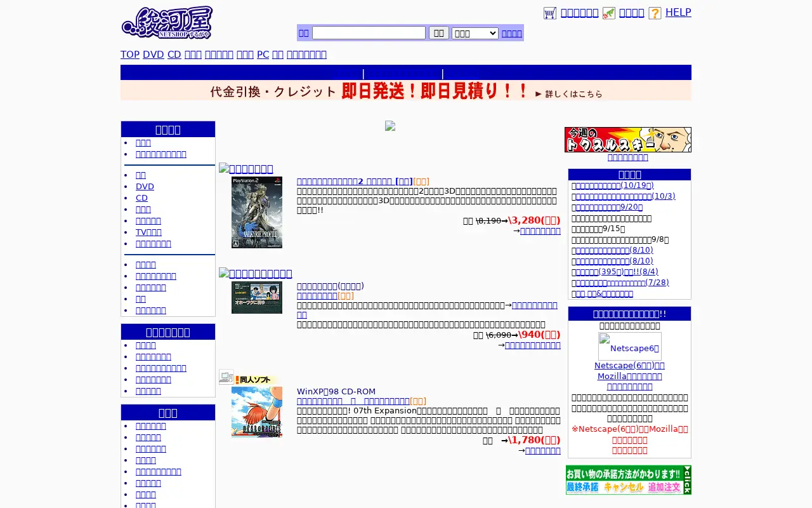Focus the search text field
Image resolution: width=812 pixels, height=508 pixels.
pyautogui.click(x=369, y=33)
